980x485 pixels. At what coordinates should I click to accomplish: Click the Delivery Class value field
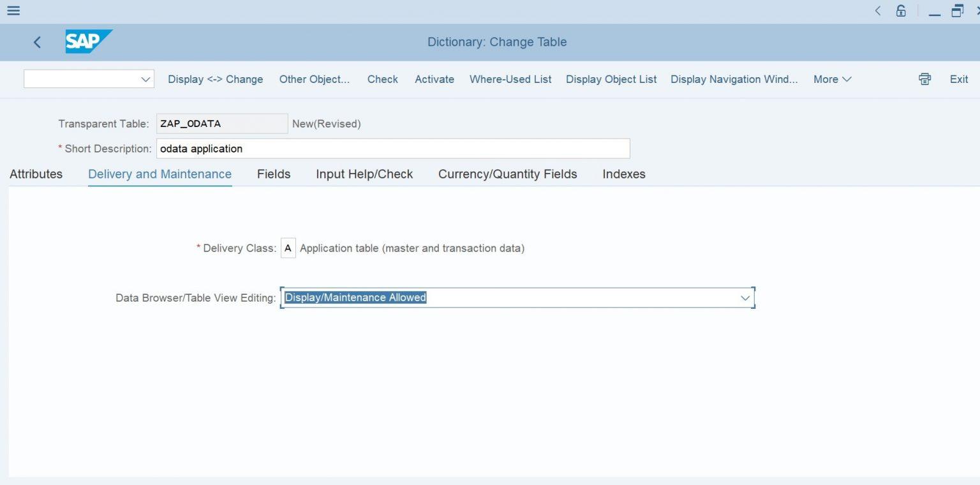(x=288, y=248)
